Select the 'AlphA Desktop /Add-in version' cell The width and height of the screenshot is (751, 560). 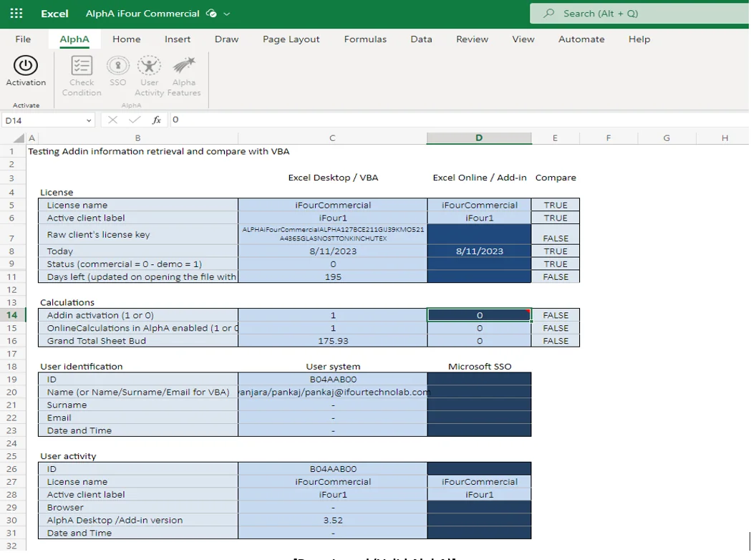[138, 520]
